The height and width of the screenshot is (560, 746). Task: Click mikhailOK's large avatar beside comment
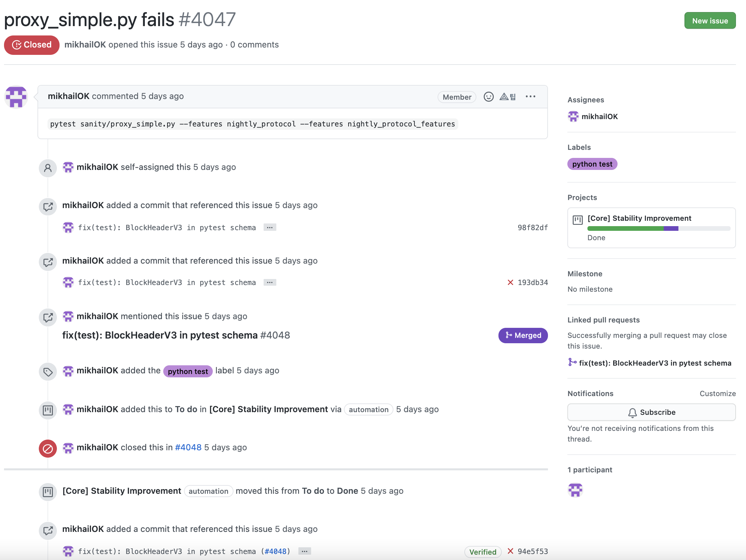tap(16, 97)
